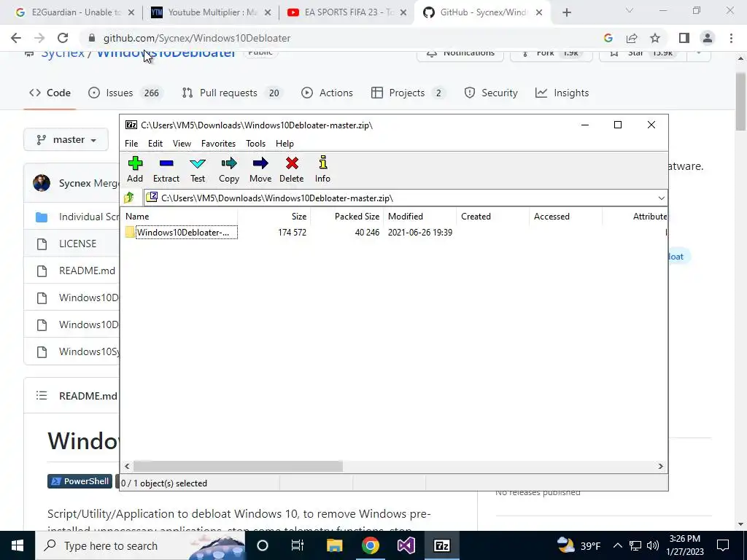Run Test on the archive
Screen dimensions: 747x560
[198, 169]
